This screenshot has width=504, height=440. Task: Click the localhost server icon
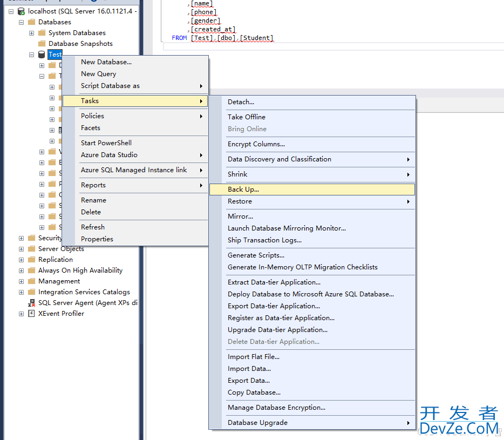21,11
